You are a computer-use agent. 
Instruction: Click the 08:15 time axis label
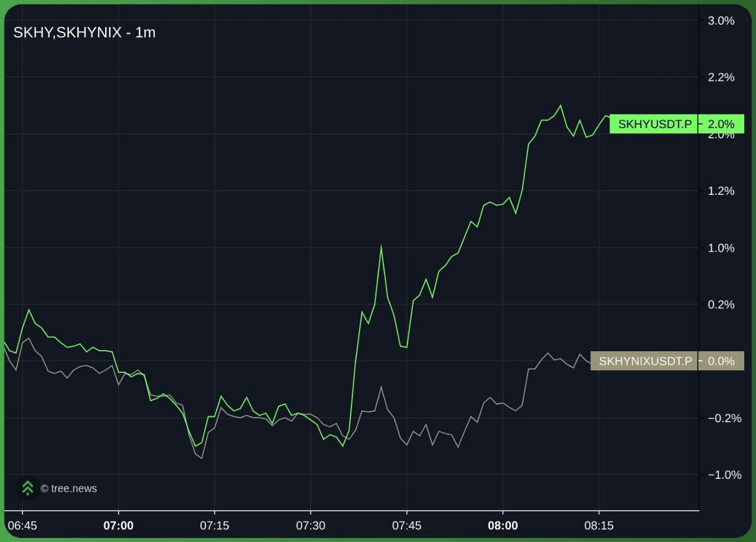coord(599,525)
